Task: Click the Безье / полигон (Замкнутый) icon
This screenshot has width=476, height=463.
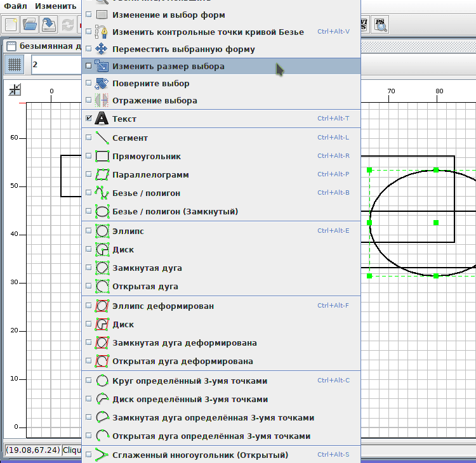Action: pyautogui.click(x=102, y=211)
